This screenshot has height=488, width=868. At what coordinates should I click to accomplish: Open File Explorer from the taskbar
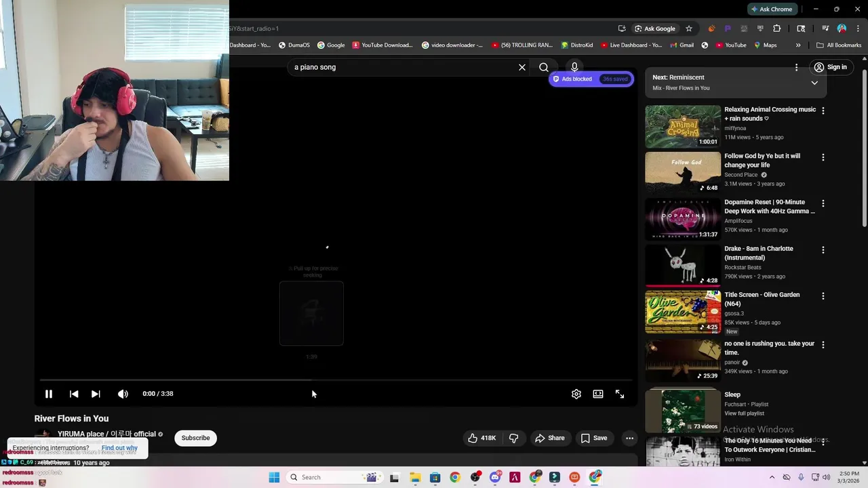tap(415, 477)
